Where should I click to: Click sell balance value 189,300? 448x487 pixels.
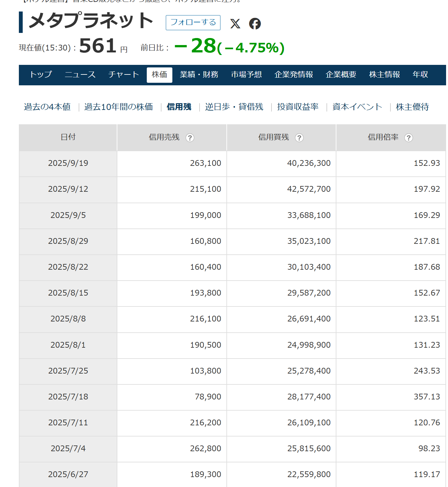click(206, 475)
